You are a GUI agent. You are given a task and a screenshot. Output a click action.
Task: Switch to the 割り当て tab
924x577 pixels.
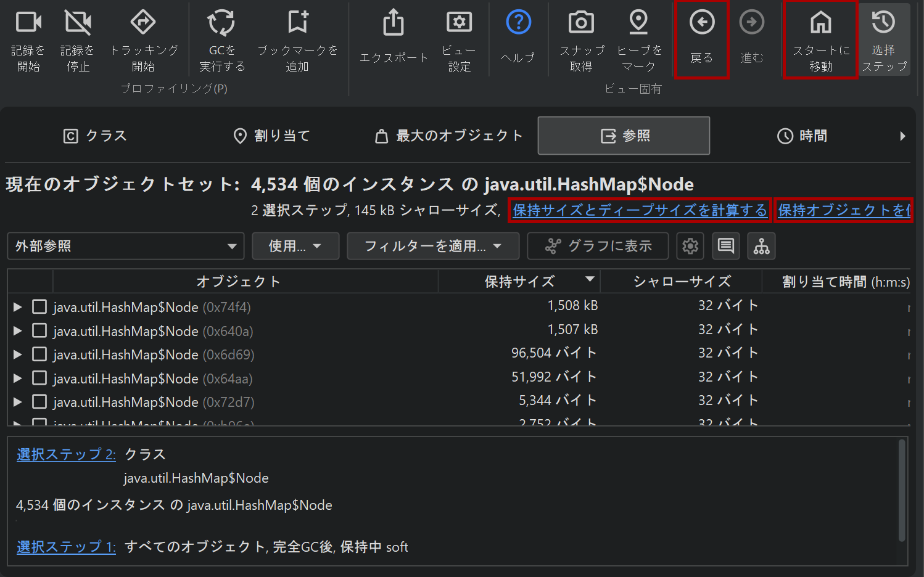(x=272, y=136)
